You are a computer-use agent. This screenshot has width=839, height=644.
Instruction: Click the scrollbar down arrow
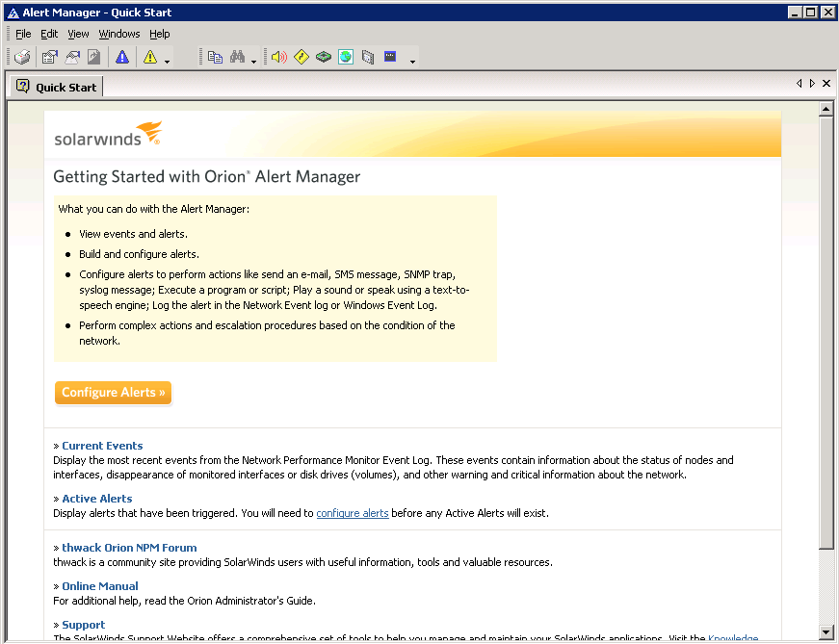[x=826, y=631]
